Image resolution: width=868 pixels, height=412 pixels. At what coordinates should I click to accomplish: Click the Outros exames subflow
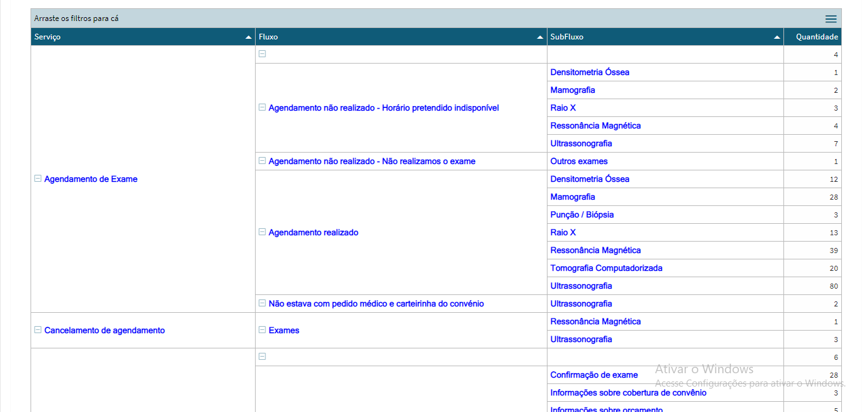pyautogui.click(x=579, y=161)
